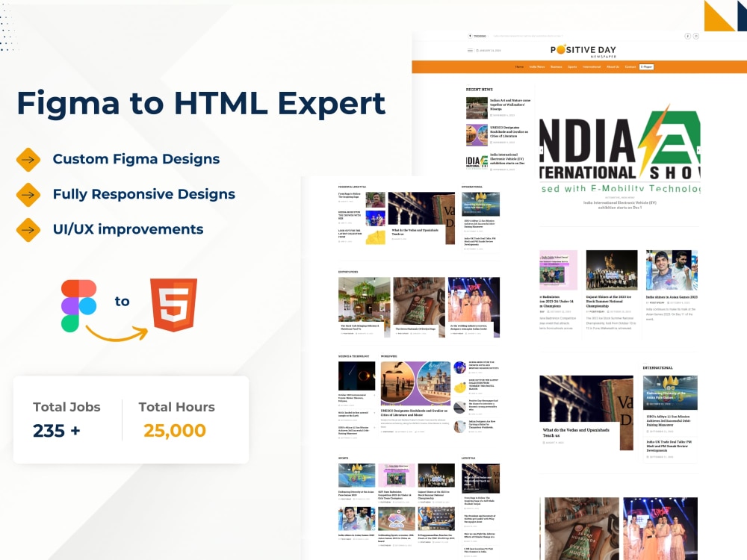Open UNESCO Designates Kozhikode recent news item
Viewport: 747px width, 560px height.
(x=509, y=132)
